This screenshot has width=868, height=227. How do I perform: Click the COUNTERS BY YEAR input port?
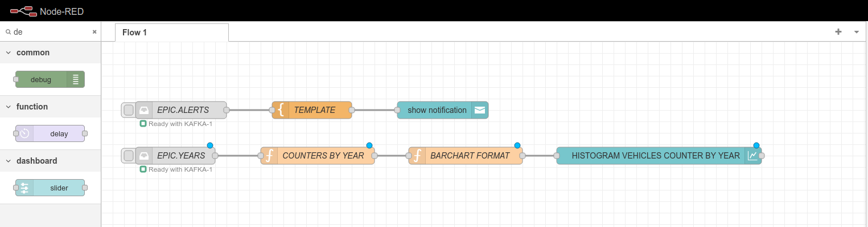coord(261,155)
